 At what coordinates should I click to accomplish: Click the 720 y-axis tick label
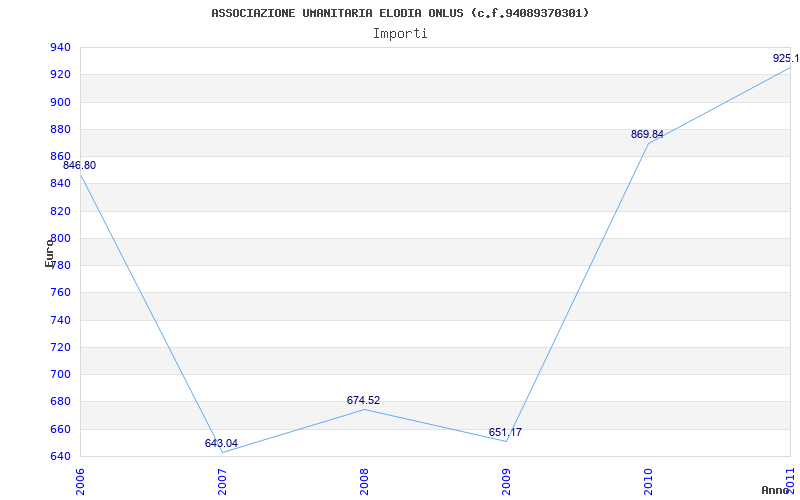60,347
